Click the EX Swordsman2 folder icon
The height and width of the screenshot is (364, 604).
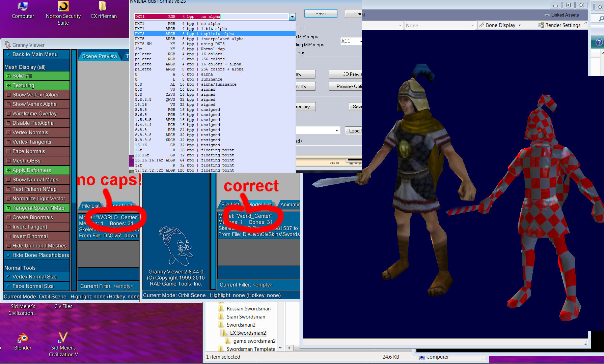click(225, 333)
